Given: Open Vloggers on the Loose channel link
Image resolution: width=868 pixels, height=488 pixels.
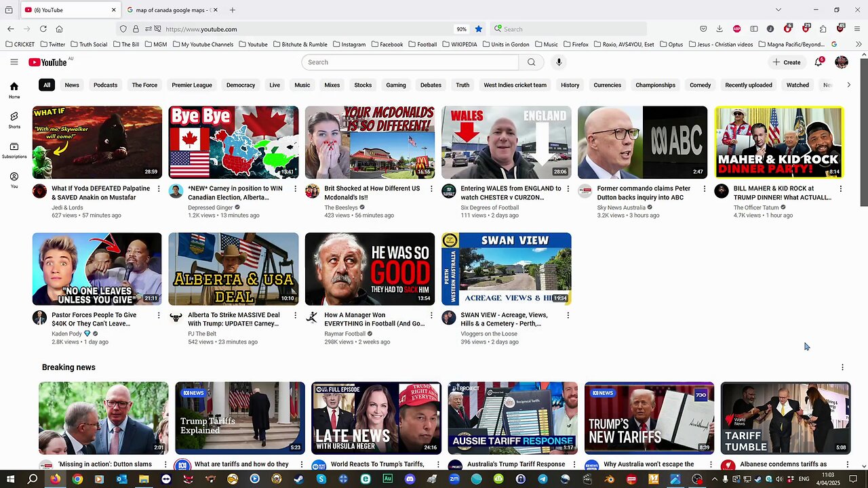Looking at the screenshot, I should click(489, 333).
